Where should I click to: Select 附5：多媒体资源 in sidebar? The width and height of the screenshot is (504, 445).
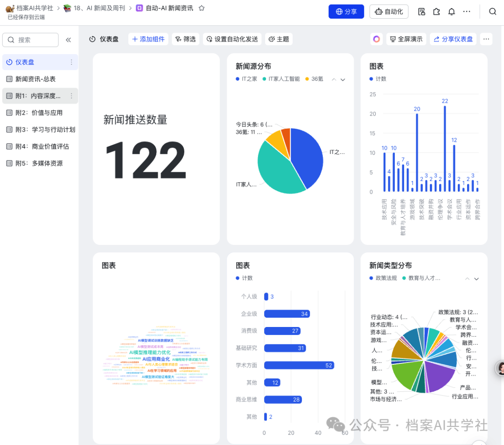pos(40,163)
